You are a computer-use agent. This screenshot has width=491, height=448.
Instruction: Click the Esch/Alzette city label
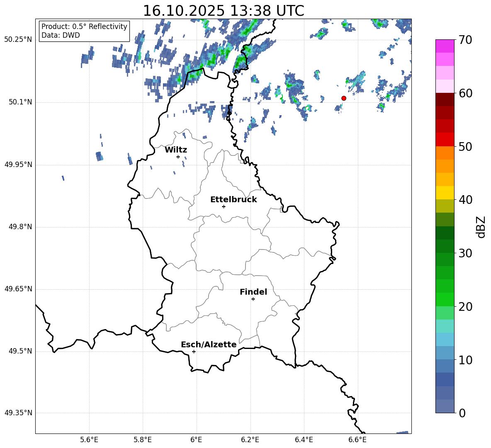(209, 344)
